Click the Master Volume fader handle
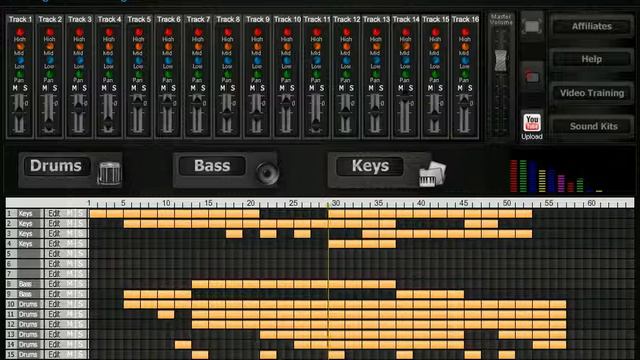640x360 pixels. pos(501,60)
